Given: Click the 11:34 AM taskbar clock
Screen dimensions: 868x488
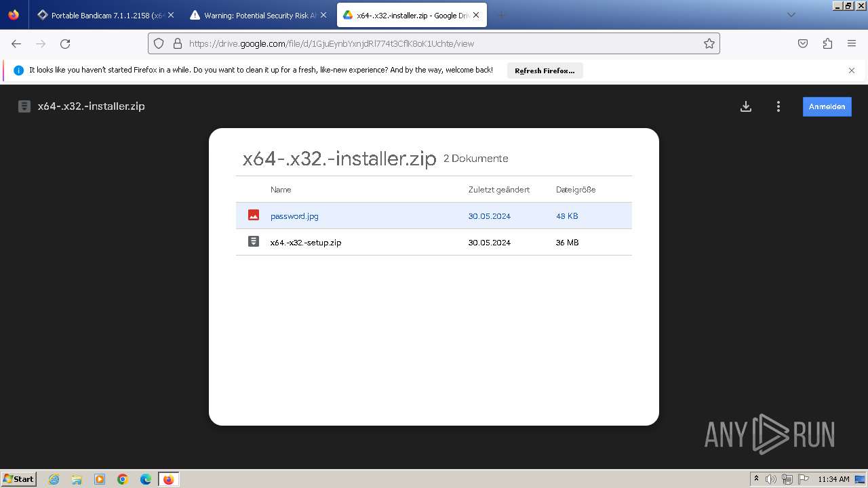Looking at the screenshot, I should (x=833, y=479).
